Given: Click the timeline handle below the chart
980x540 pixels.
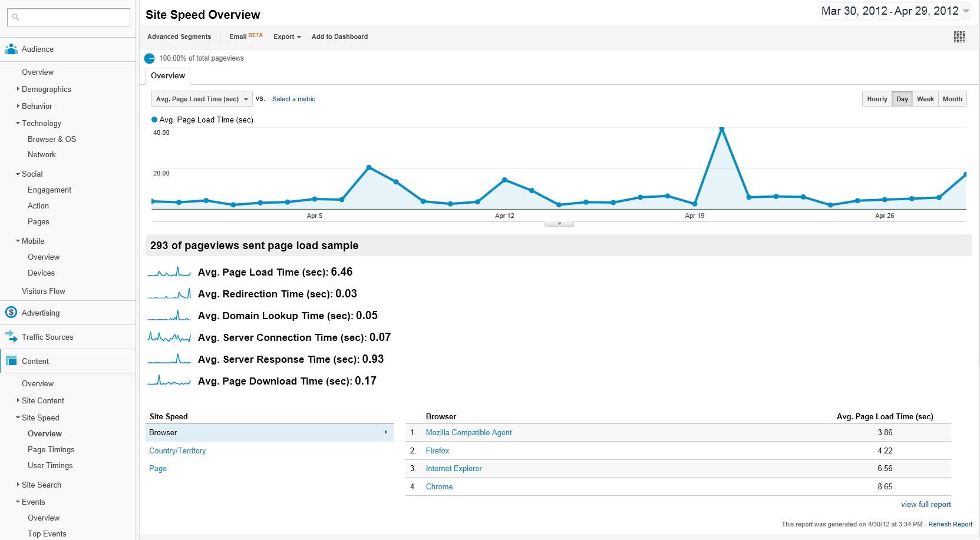Looking at the screenshot, I should [x=559, y=223].
